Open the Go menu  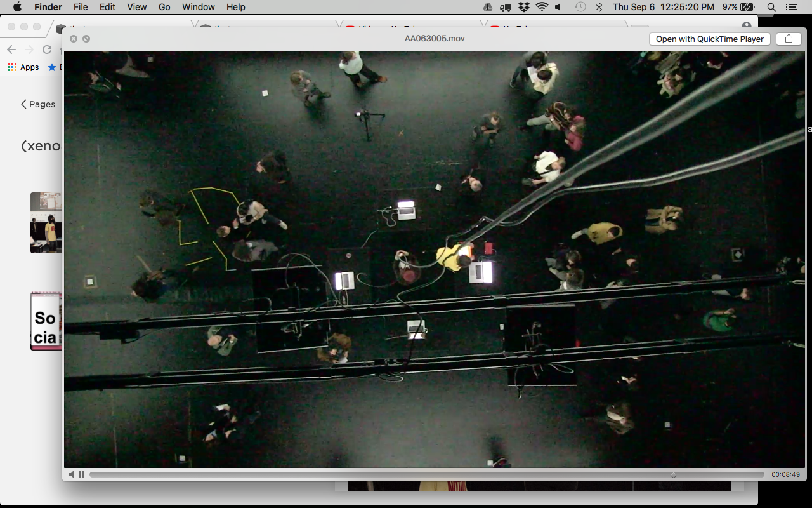[x=164, y=7]
